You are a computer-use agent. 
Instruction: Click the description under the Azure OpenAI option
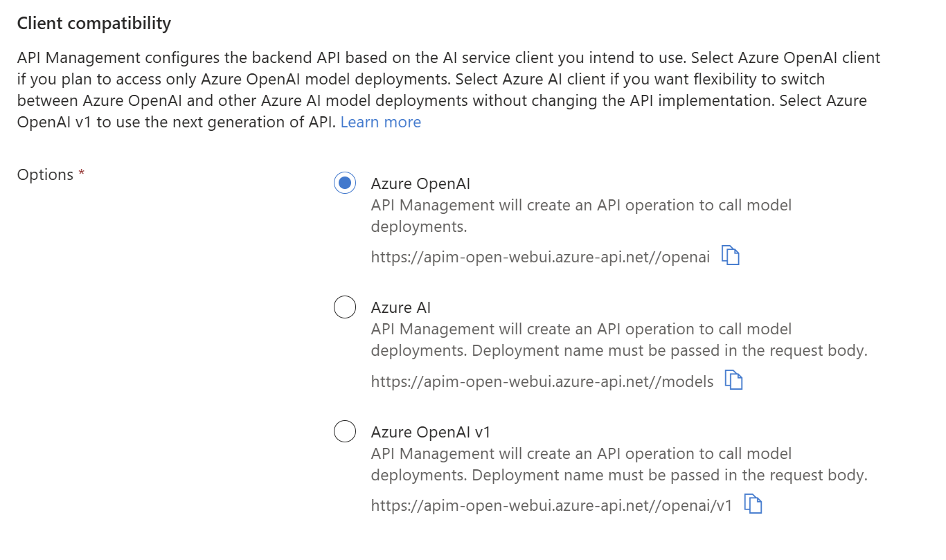[580, 215]
